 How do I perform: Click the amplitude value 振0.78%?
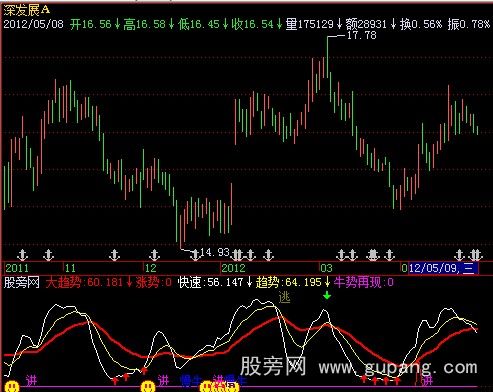point(469,24)
